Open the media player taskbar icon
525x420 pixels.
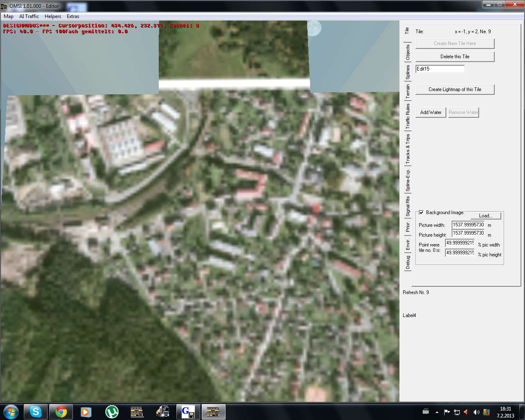86,411
